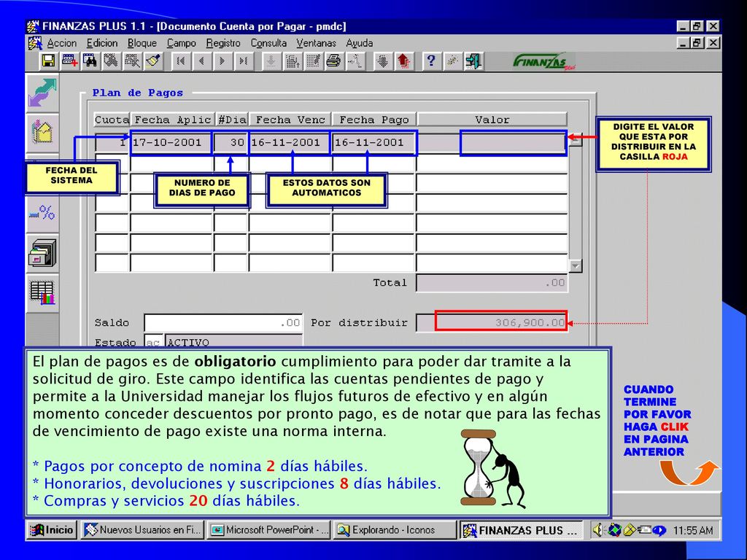Screen dimensions: 747x560
Task: Open the Registro menu
Action: click(223, 43)
